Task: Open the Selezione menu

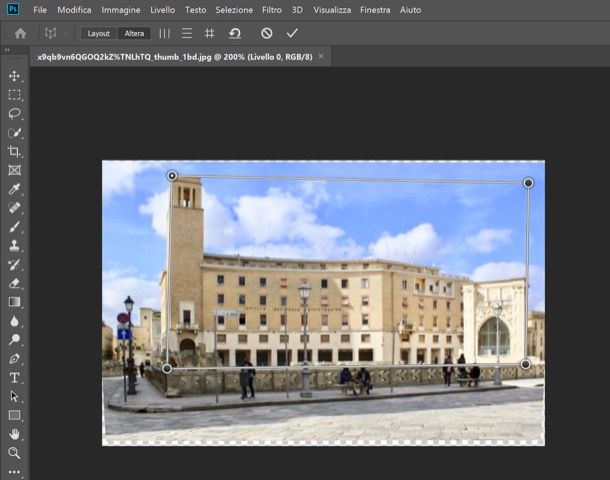Action: pyautogui.click(x=234, y=10)
